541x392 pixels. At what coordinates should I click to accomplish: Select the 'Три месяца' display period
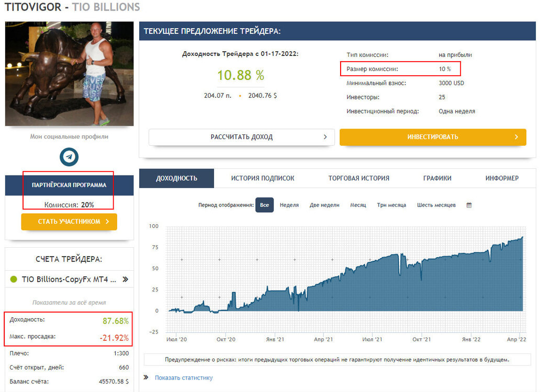pyautogui.click(x=391, y=205)
